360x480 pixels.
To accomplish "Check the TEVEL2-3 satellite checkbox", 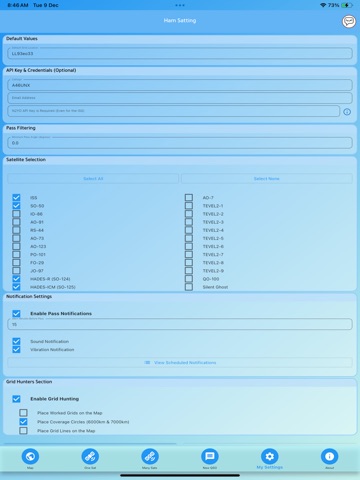I will tap(189, 222).
